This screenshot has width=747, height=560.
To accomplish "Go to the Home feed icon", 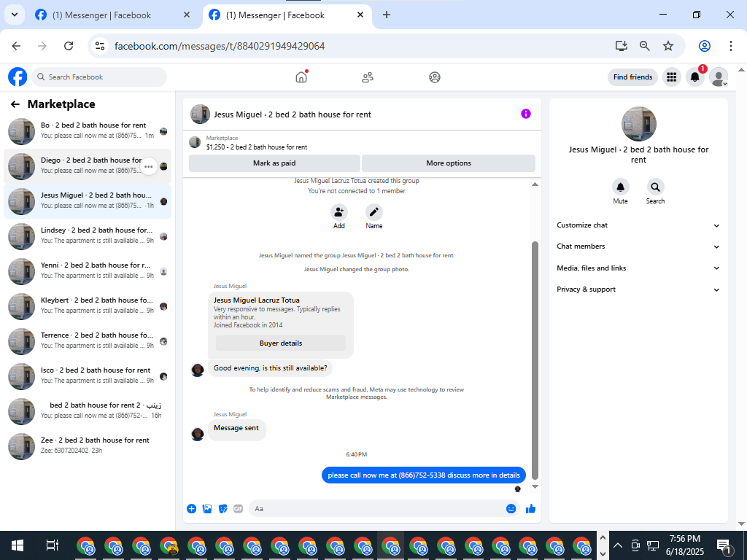I will point(301,77).
